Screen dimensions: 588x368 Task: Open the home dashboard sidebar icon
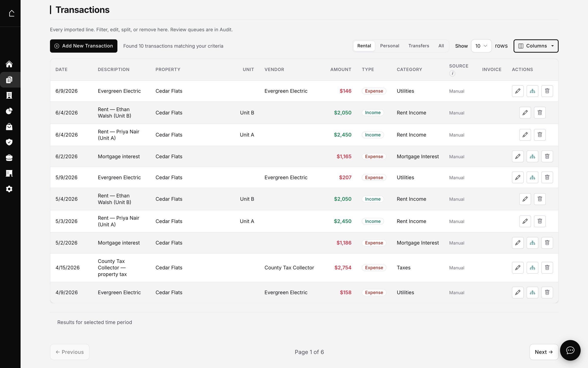9,64
